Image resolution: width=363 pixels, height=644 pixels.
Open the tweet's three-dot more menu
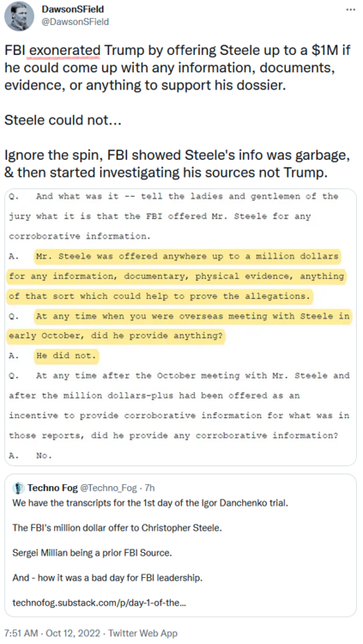point(350,9)
